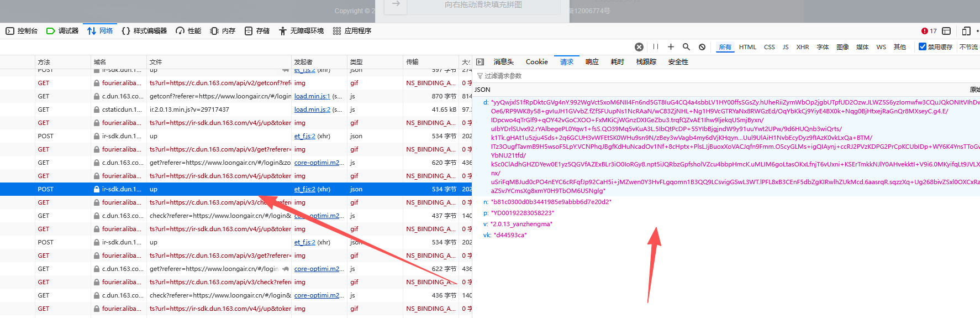Open request blocking icon

(702, 47)
